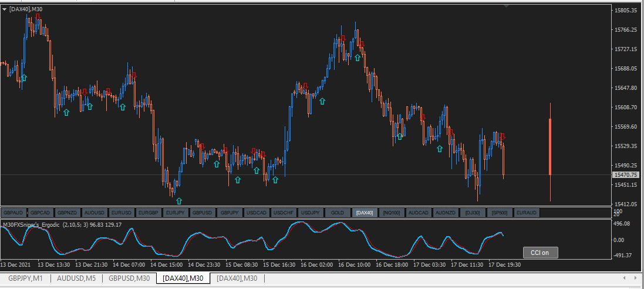The image size is (644, 289).
Task: Open the GBPJPY,M1 chart tab
Action: (25, 278)
